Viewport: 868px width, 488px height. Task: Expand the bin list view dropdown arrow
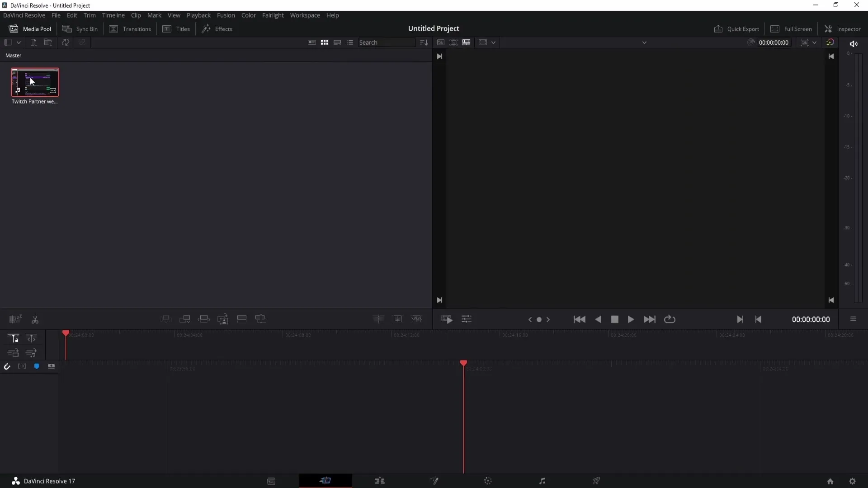19,42
